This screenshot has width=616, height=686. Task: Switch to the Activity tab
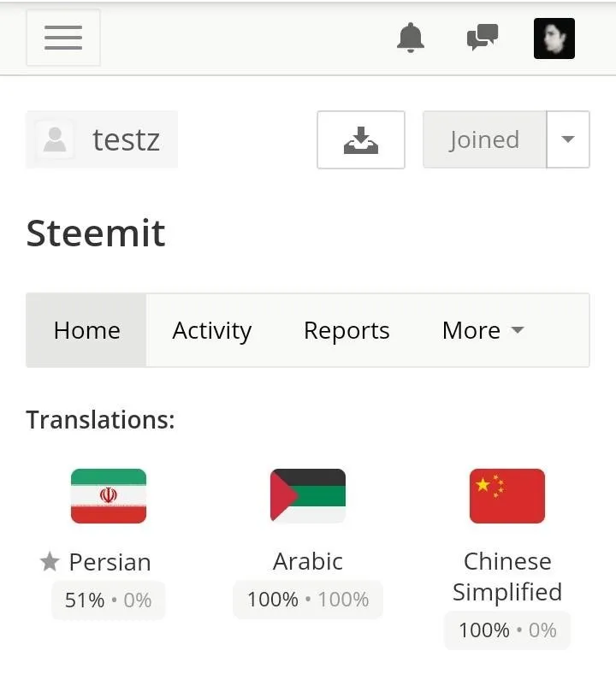point(212,330)
